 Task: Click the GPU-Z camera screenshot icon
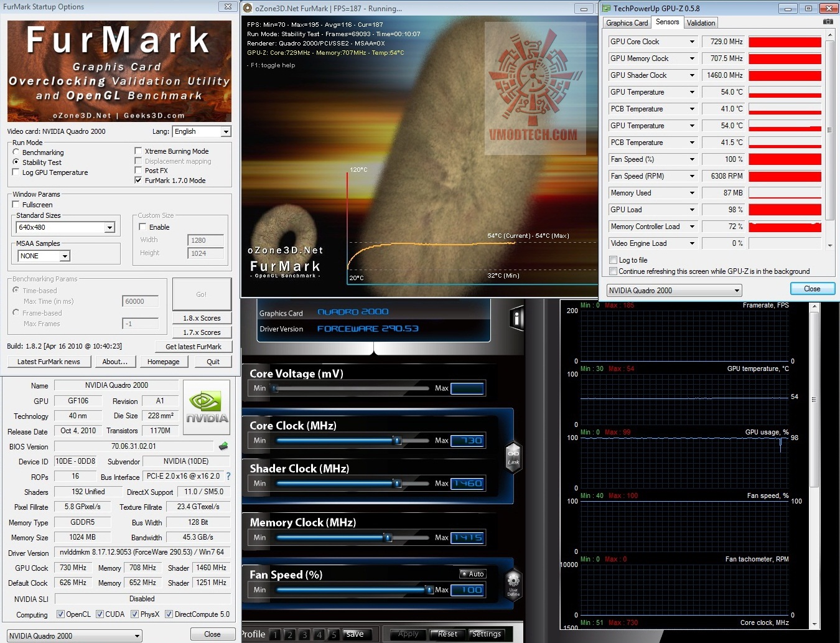[x=828, y=22]
